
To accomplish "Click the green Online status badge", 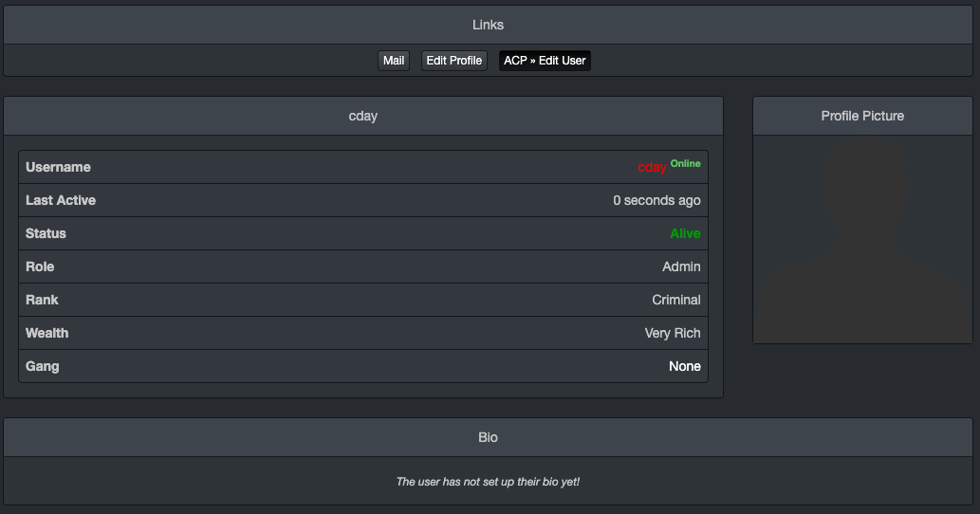I will click(x=686, y=163).
